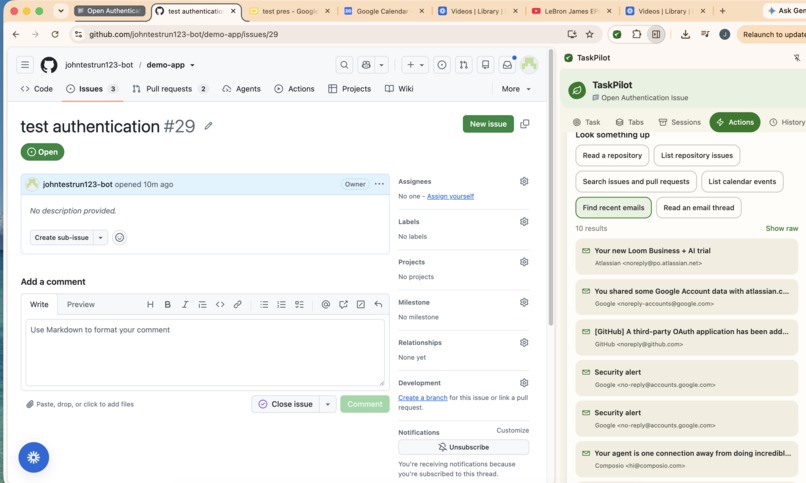
Task: Open the Actions repository tab
Action: [x=294, y=89]
